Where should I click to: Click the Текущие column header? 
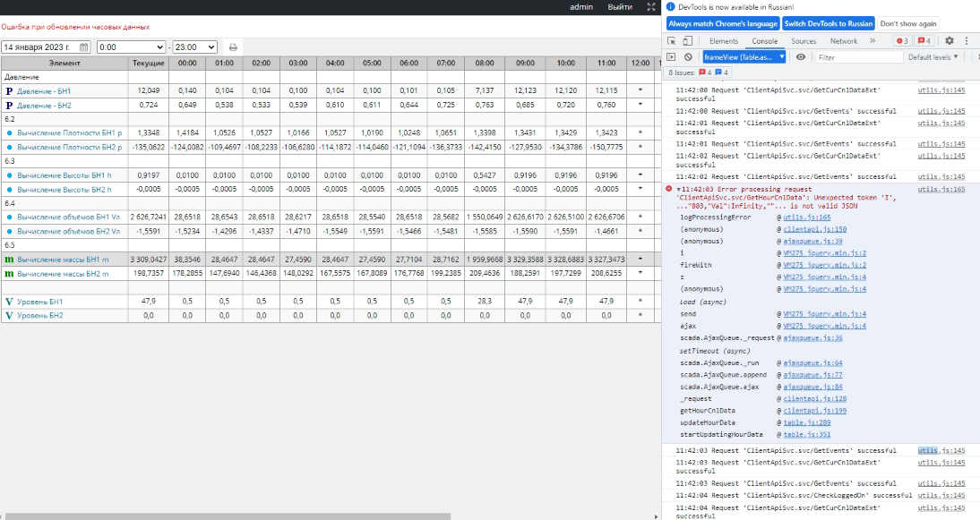coord(148,63)
